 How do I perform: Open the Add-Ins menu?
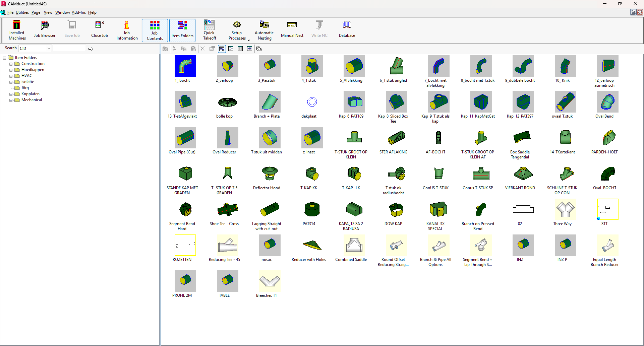click(x=79, y=12)
